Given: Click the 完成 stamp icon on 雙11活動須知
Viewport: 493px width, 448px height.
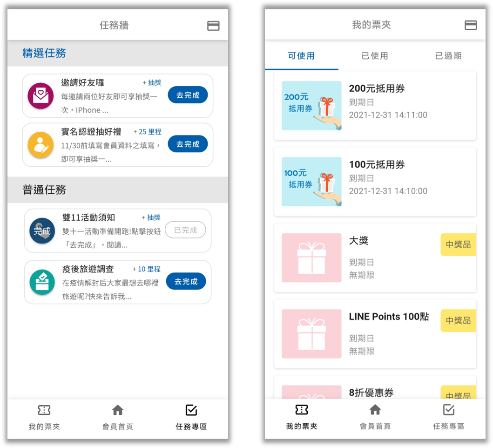Looking at the screenshot, I should coord(42,230).
